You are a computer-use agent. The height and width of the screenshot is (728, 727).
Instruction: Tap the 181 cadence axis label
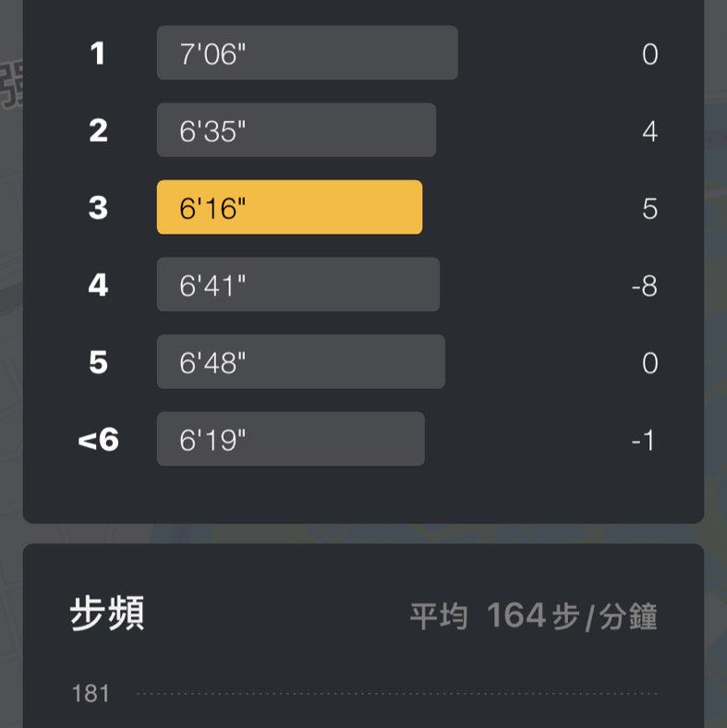pos(91,693)
